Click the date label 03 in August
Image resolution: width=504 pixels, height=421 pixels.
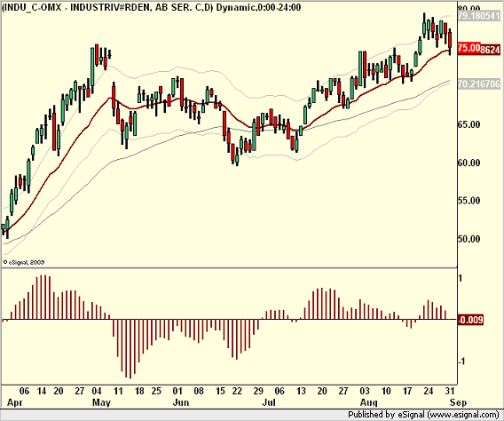tap(365, 391)
